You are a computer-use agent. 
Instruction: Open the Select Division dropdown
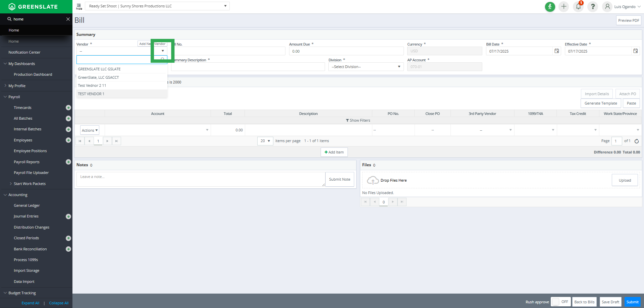tap(365, 67)
